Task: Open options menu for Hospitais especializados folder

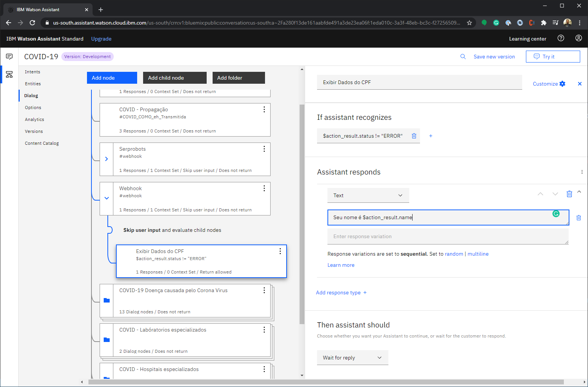Action: (x=264, y=369)
